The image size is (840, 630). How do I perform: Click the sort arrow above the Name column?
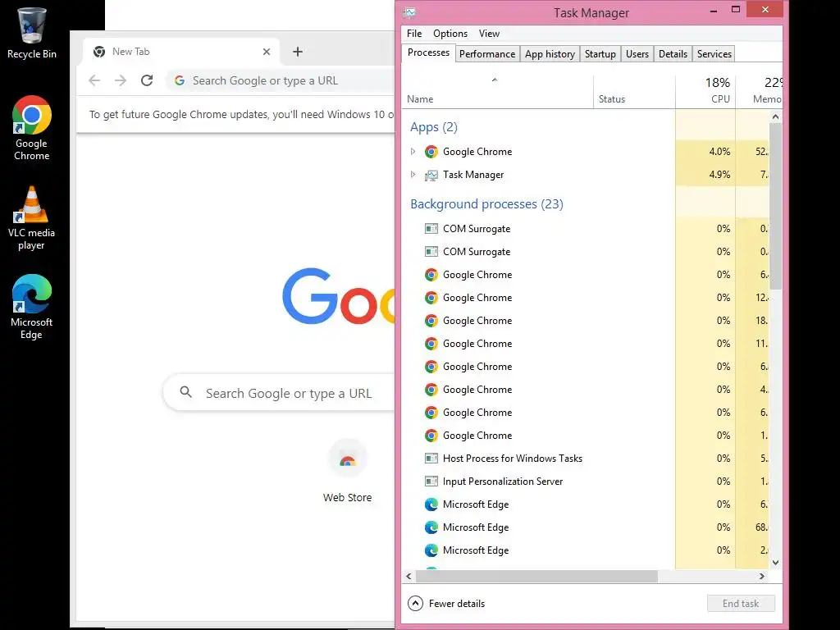coord(495,80)
